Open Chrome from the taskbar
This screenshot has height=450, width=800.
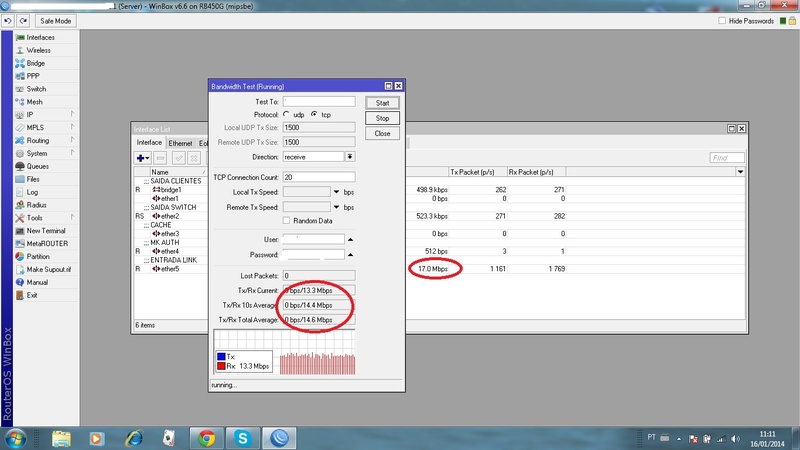coord(206,438)
